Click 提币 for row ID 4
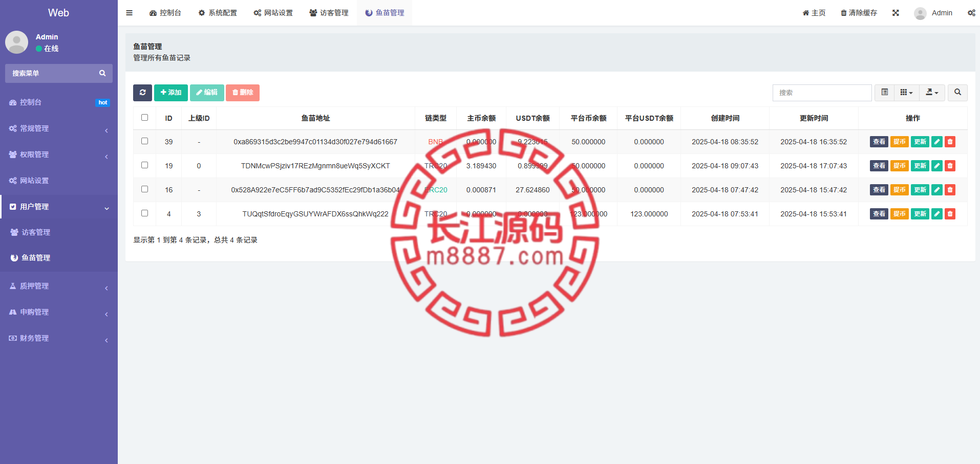Image resolution: width=980 pixels, height=464 pixels. [900, 214]
